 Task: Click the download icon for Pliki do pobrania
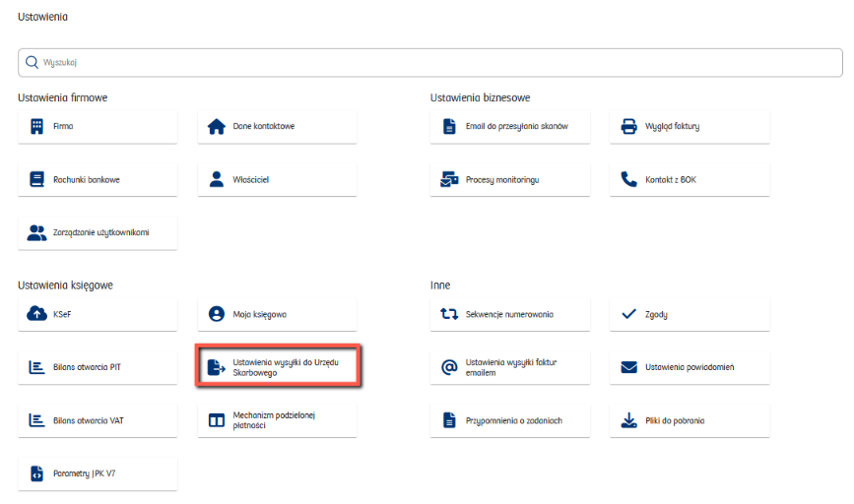(629, 420)
